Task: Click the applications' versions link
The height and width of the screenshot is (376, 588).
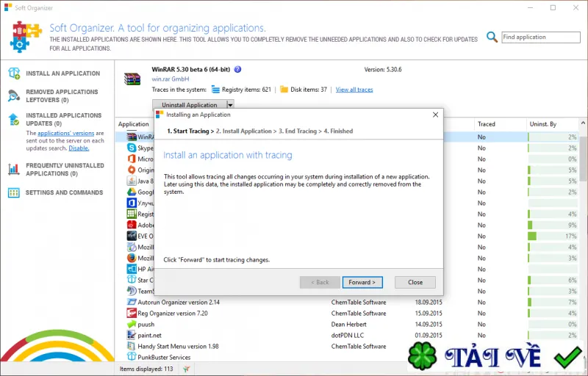Action: point(65,133)
